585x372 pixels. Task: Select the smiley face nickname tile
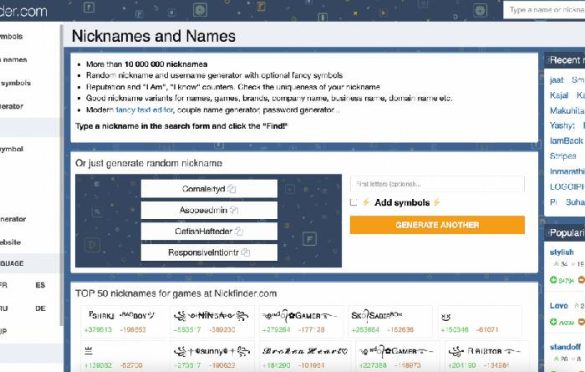[479, 321]
